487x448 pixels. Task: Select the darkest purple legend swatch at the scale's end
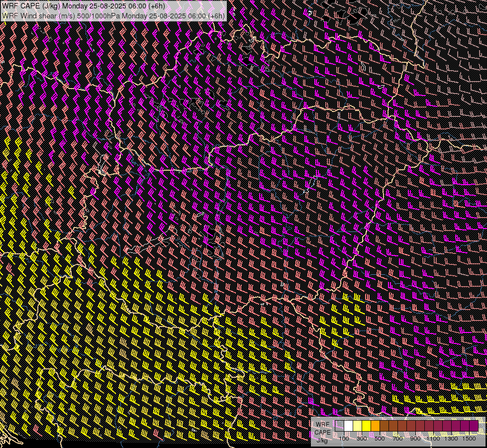click(474, 426)
